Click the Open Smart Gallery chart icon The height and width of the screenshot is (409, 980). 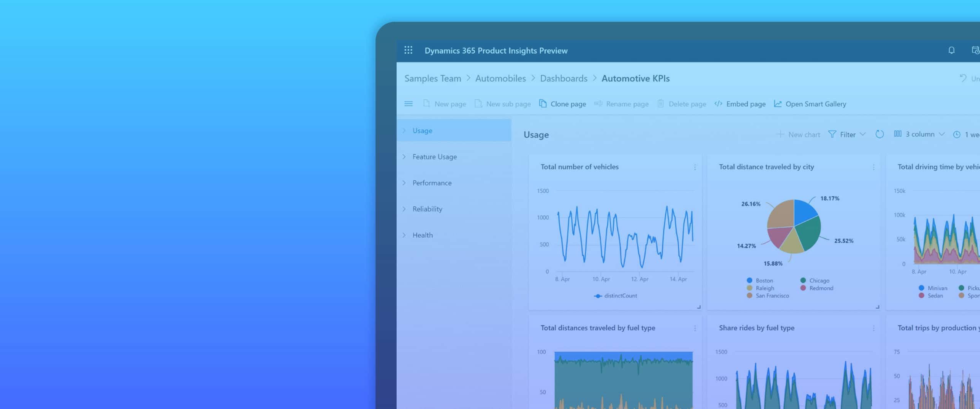[777, 104]
